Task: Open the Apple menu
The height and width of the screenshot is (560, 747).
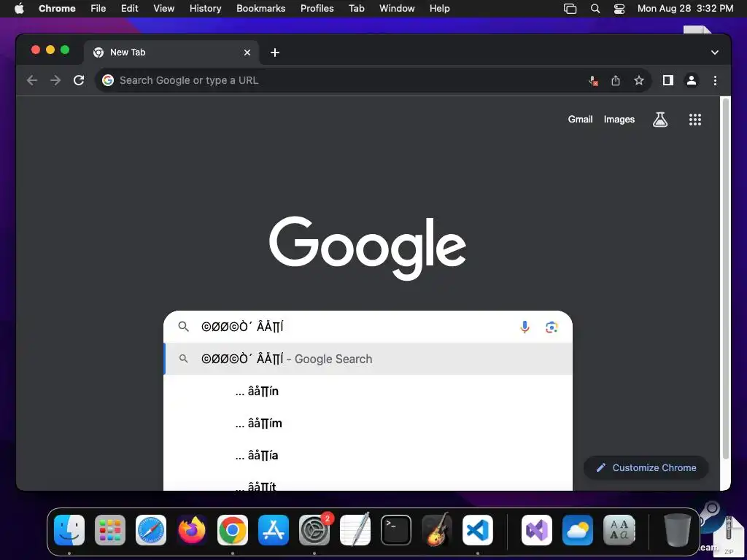Action: coord(19,9)
